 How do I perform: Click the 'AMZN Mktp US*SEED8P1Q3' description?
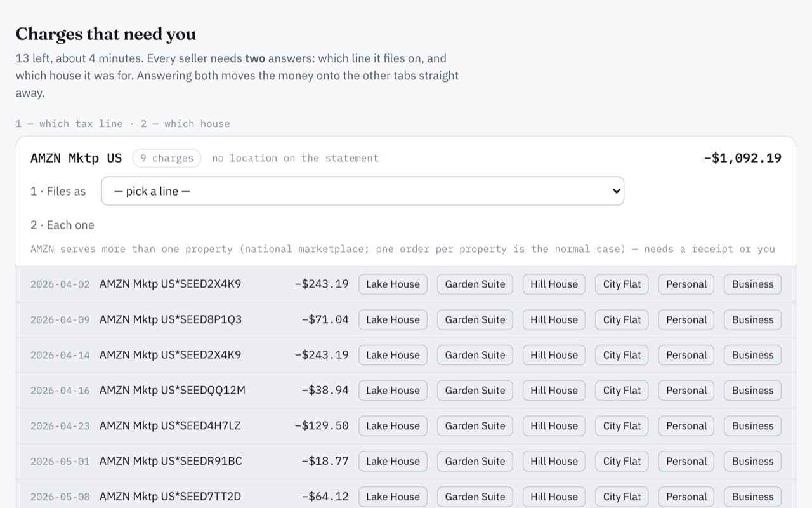point(171,319)
